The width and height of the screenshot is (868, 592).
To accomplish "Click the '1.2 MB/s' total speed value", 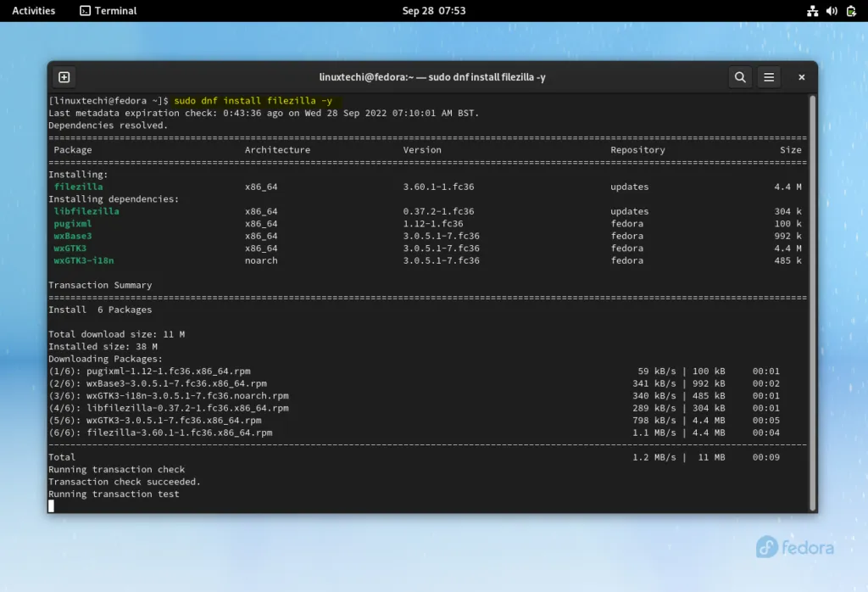I will pyautogui.click(x=654, y=457).
